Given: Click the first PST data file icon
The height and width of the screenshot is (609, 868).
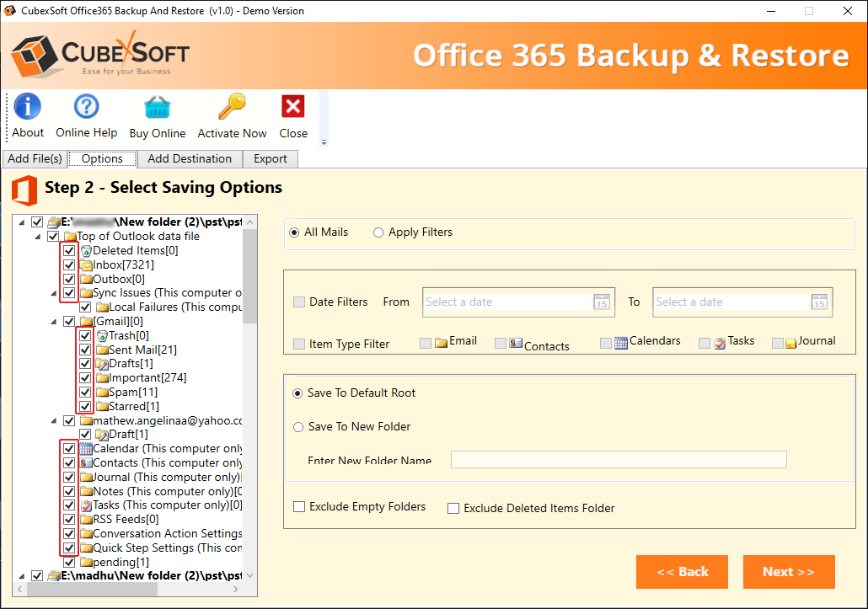Looking at the screenshot, I should tap(54, 222).
